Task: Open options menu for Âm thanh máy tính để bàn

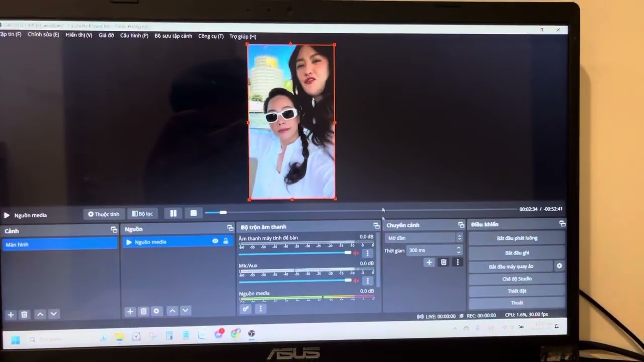Action: coord(367,253)
